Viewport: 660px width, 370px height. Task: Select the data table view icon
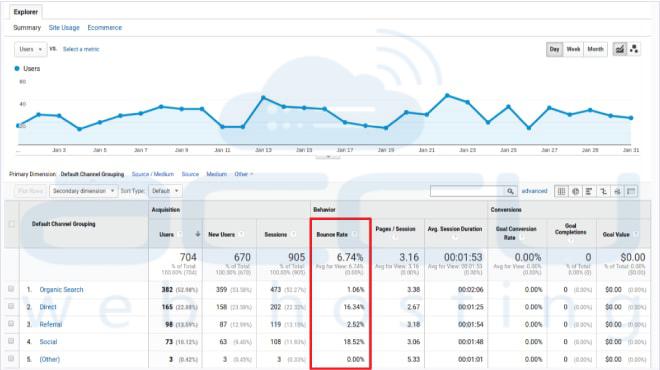[561, 192]
